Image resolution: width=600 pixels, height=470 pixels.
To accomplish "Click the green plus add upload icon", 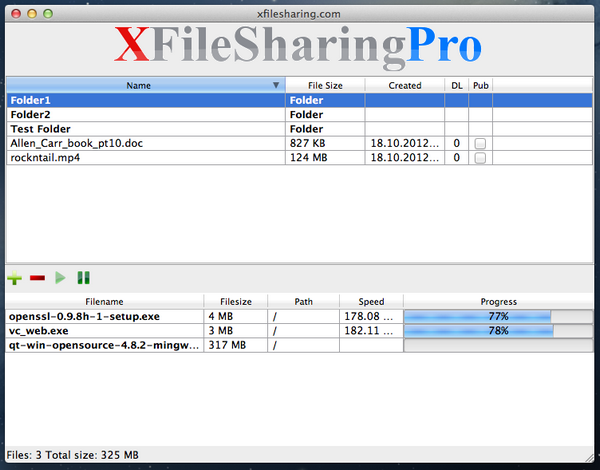I will pyautogui.click(x=15, y=278).
